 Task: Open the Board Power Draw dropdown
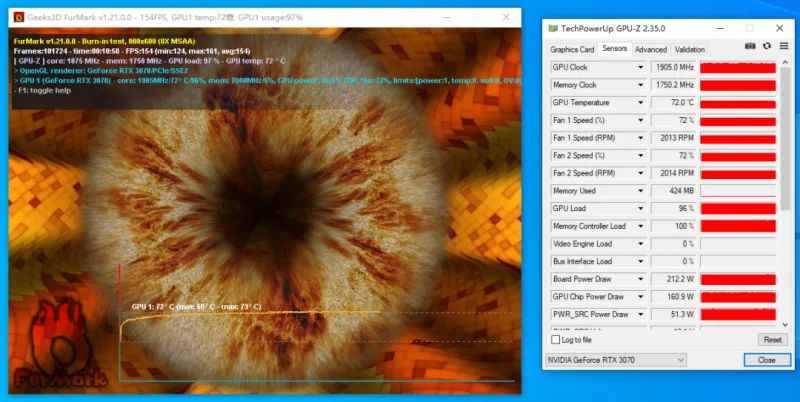pyautogui.click(x=640, y=279)
